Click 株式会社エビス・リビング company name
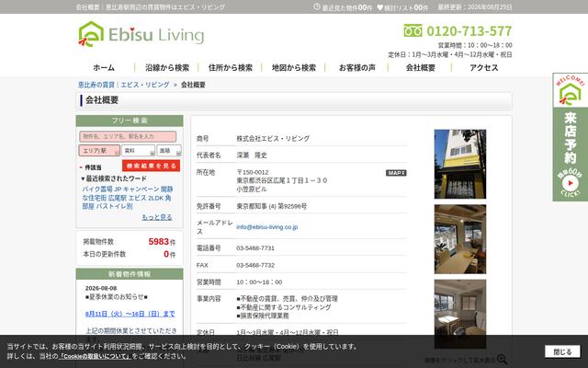The image size is (588, 368). [273, 139]
